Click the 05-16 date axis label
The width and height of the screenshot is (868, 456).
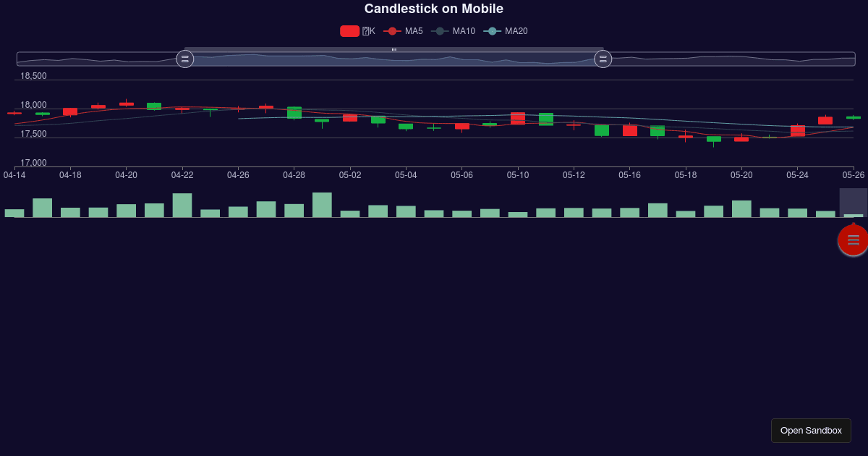click(x=630, y=175)
